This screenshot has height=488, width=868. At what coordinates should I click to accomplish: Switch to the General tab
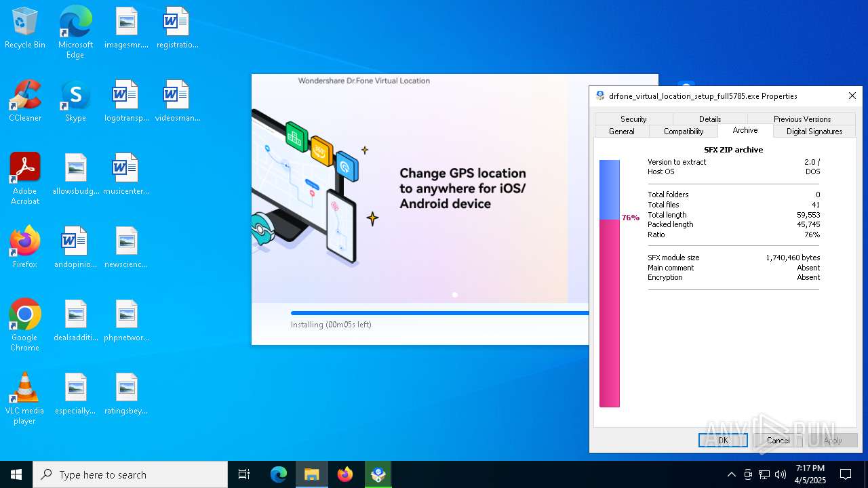point(622,131)
